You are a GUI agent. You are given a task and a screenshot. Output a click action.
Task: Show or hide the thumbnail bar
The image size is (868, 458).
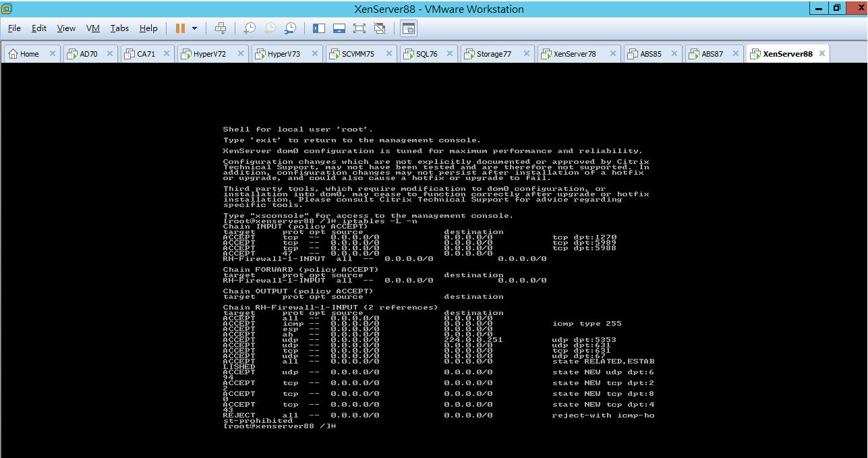click(x=339, y=28)
